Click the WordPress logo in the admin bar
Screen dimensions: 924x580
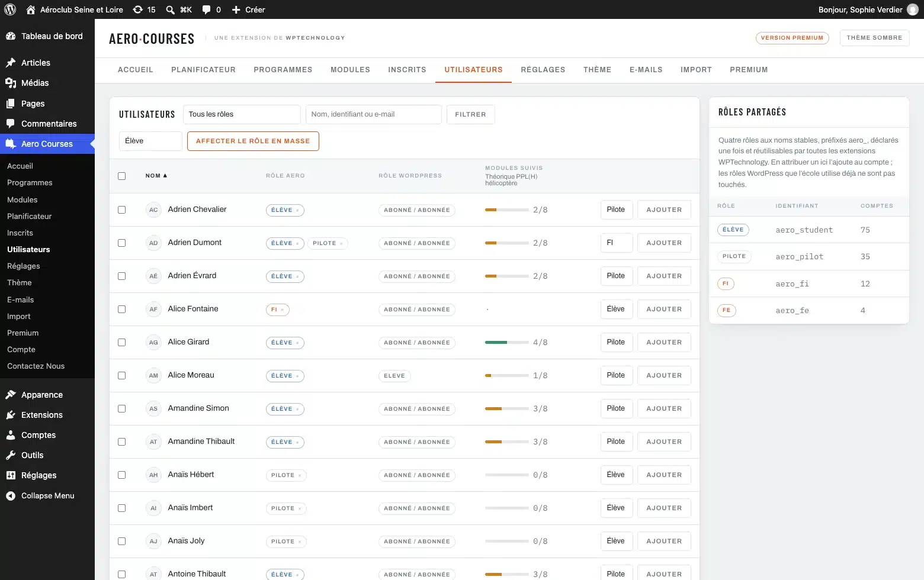click(x=10, y=9)
